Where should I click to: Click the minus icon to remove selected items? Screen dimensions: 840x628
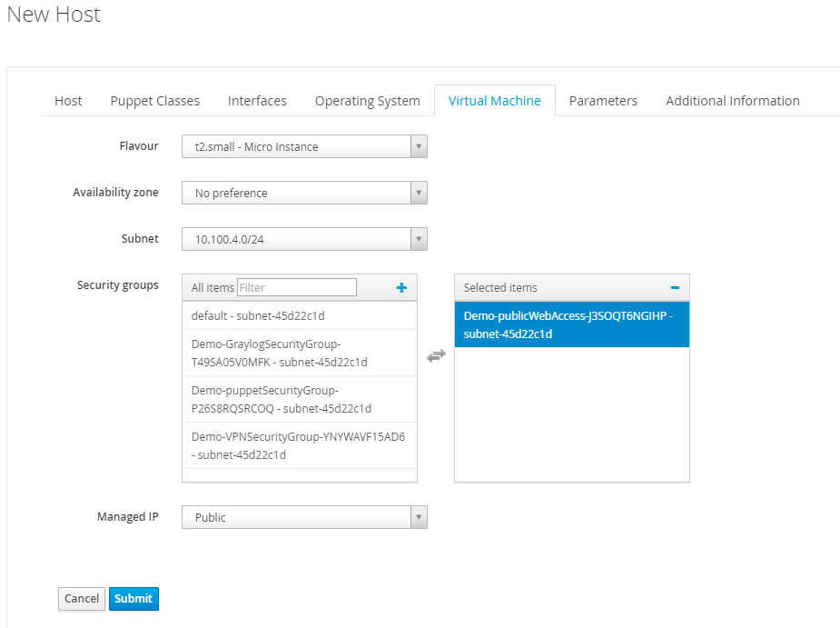click(675, 288)
